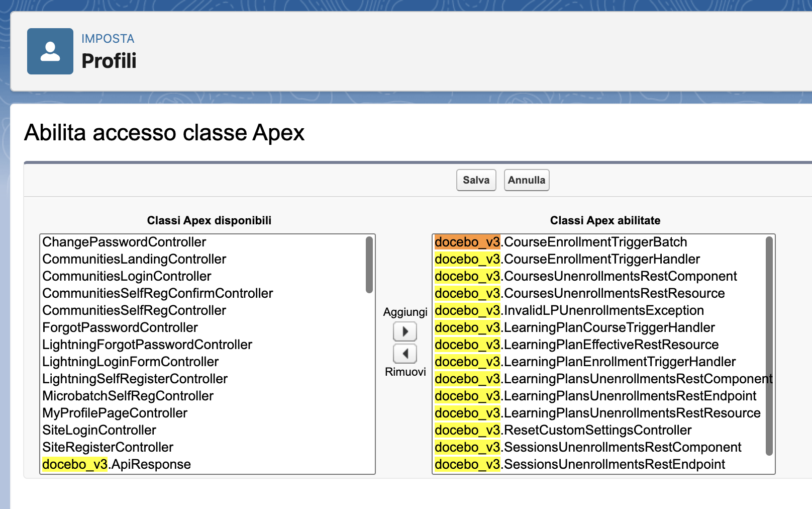Select docebo_v3.SessionsUnenrollmentsRestEndpoint entry

pyautogui.click(x=580, y=464)
